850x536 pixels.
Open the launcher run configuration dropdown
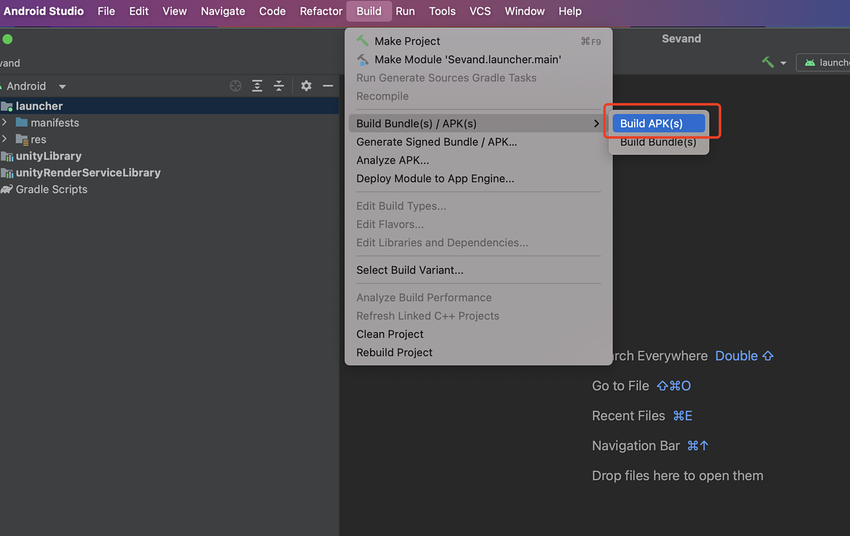click(826, 62)
